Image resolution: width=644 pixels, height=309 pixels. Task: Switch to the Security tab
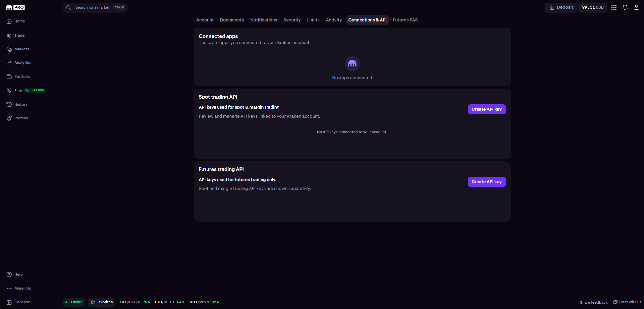pyautogui.click(x=292, y=20)
